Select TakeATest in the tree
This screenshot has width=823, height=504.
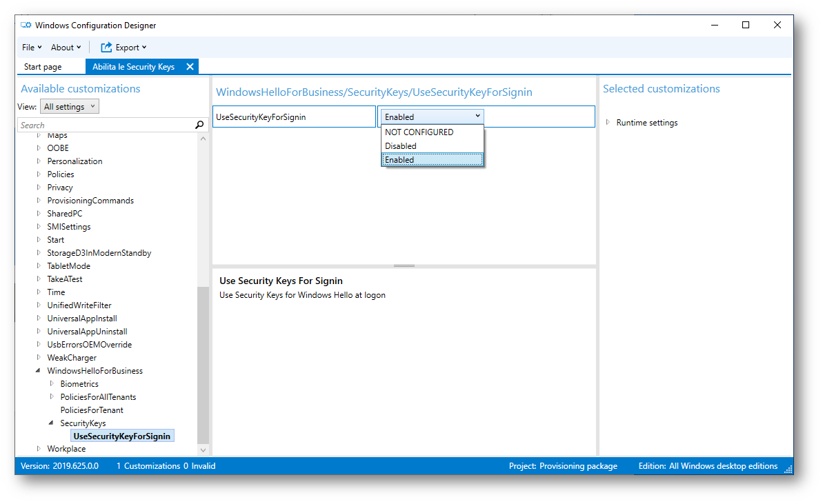pos(65,279)
